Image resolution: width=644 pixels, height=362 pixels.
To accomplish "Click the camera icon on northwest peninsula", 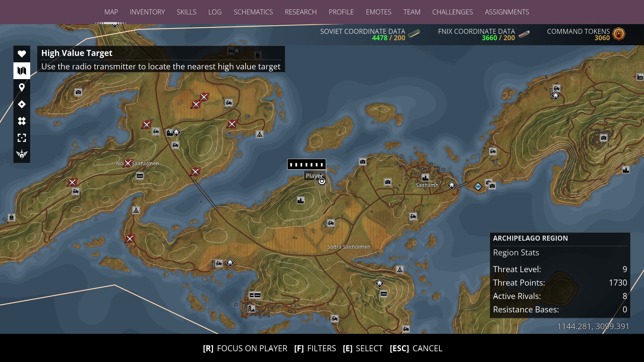I will click(78, 92).
